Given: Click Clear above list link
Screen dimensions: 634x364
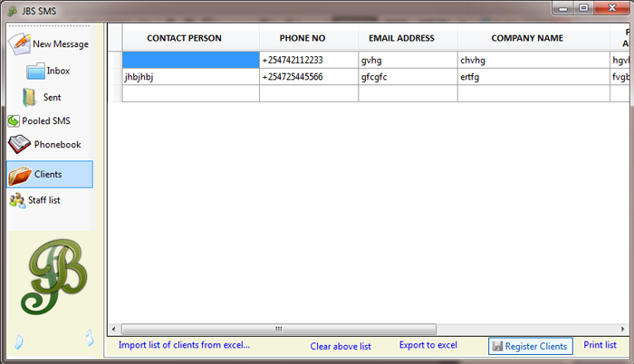Looking at the screenshot, I should pyautogui.click(x=341, y=346).
